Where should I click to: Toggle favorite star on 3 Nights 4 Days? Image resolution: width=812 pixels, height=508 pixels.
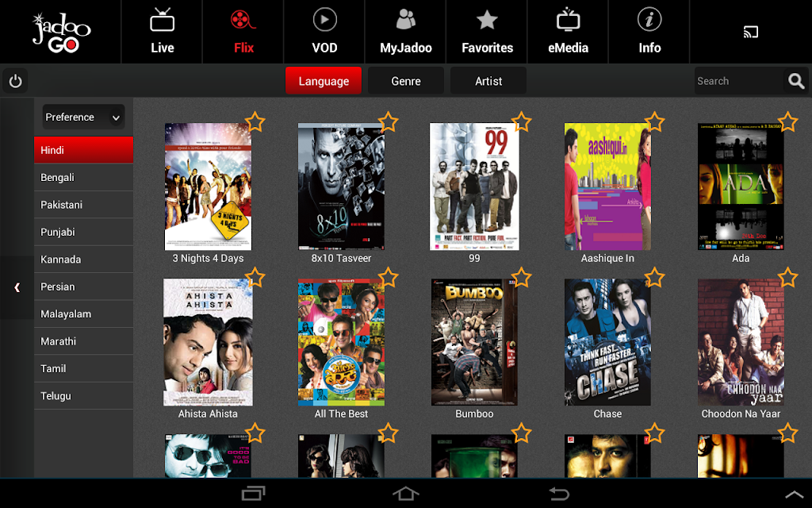click(x=255, y=122)
